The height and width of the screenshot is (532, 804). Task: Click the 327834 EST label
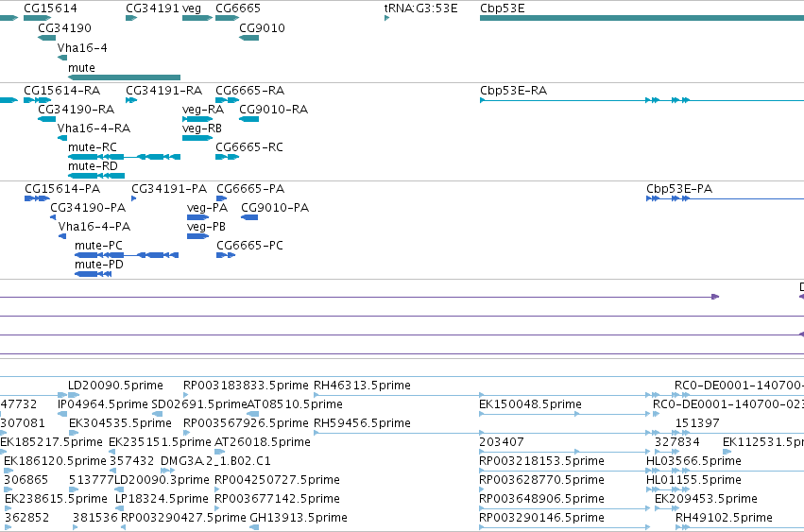pyautogui.click(x=676, y=442)
